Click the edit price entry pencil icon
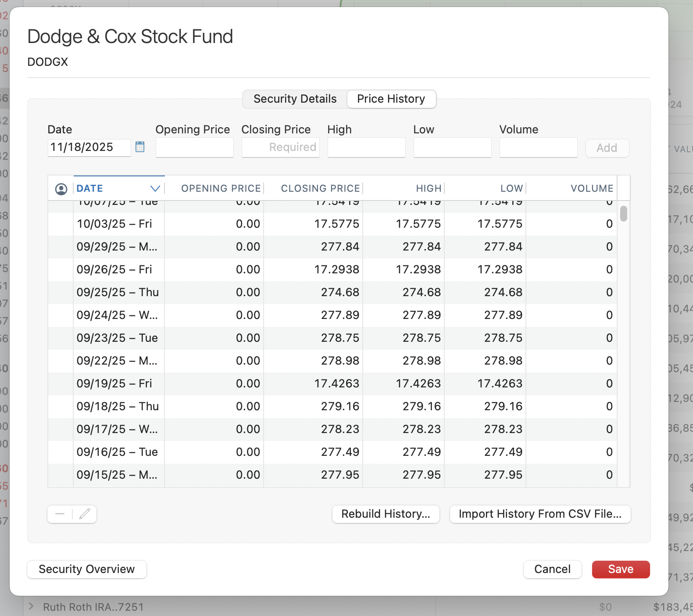 [85, 514]
